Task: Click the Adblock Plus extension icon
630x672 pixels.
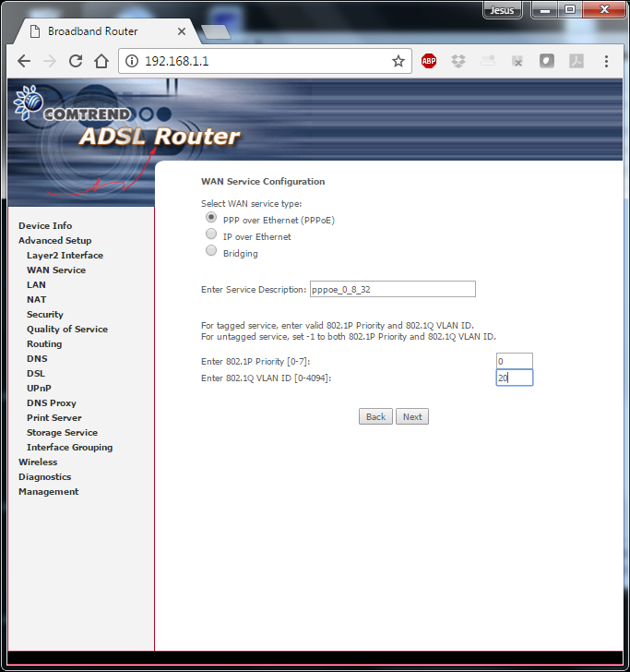Action: coord(429,61)
